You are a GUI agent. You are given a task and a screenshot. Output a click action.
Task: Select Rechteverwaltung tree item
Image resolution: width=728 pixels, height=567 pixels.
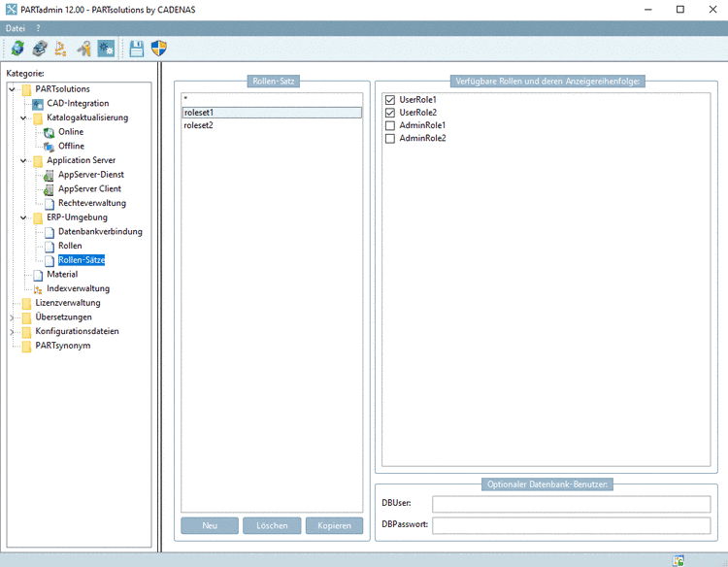coord(92,203)
